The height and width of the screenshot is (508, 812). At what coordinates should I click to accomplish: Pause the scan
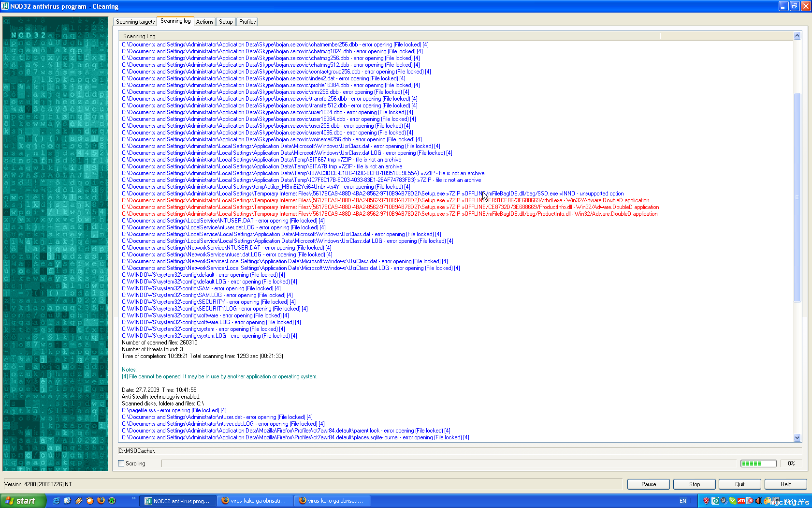pyautogui.click(x=649, y=484)
